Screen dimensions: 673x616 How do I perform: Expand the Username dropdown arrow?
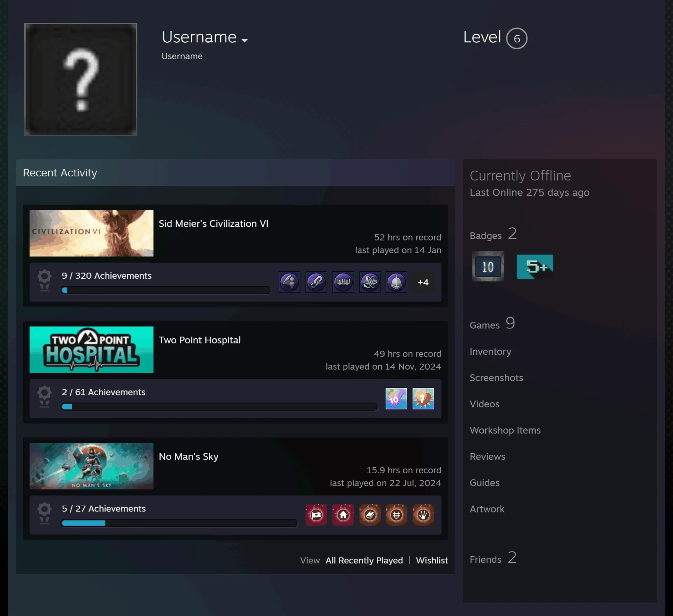pyautogui.click(x=245, y=40)
